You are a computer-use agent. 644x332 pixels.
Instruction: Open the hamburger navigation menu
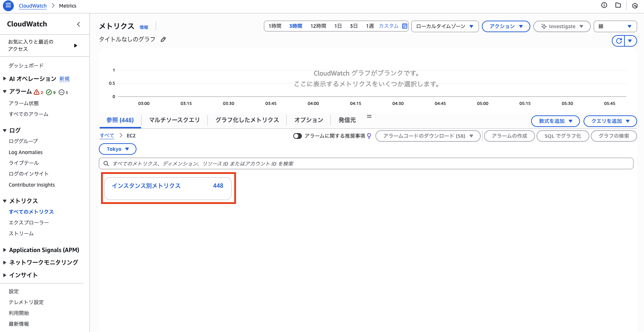pyautogui.click(x=8, y=6)
